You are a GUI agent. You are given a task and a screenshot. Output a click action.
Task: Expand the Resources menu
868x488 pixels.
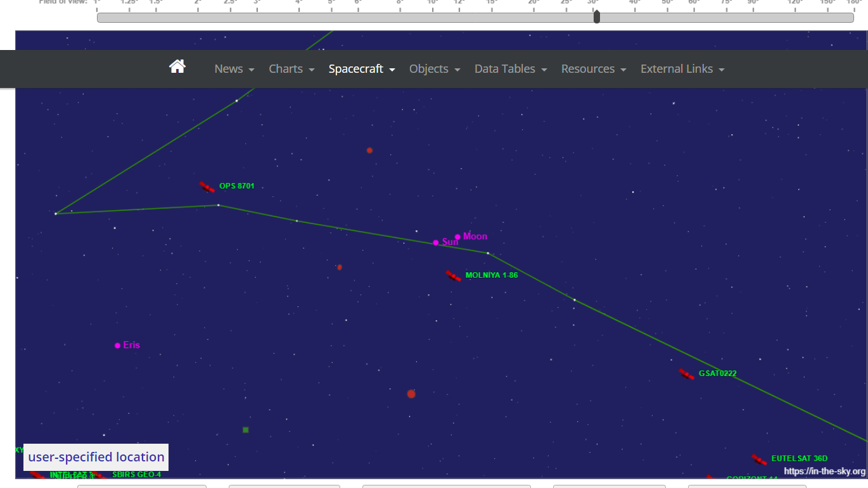pos(594,69)
